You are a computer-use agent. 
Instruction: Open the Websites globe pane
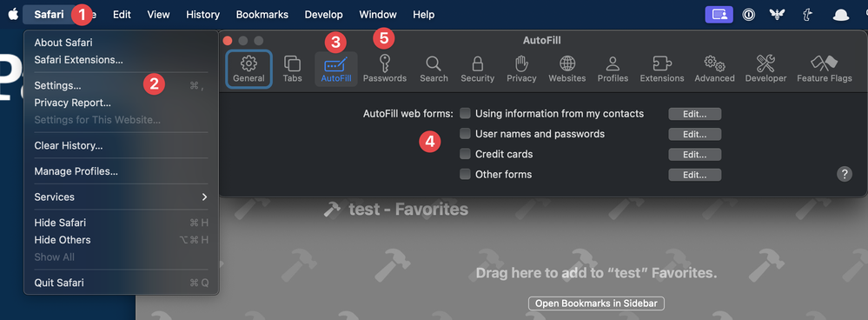coord(567,69)
